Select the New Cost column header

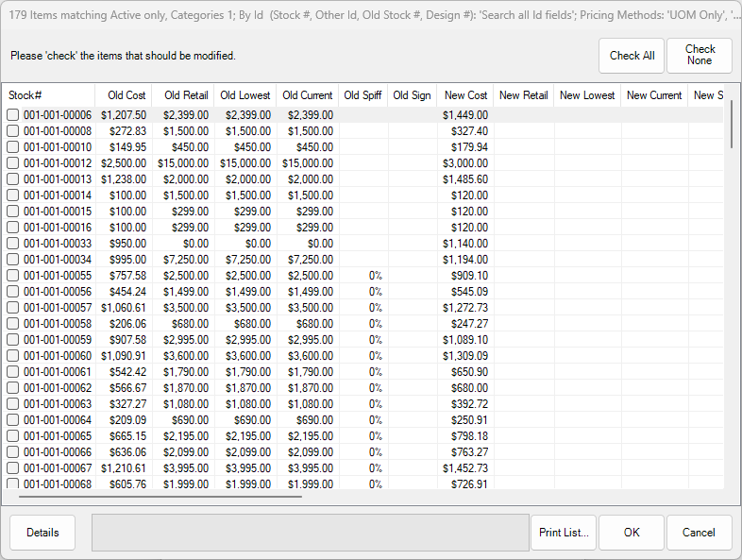coord(465,95)
